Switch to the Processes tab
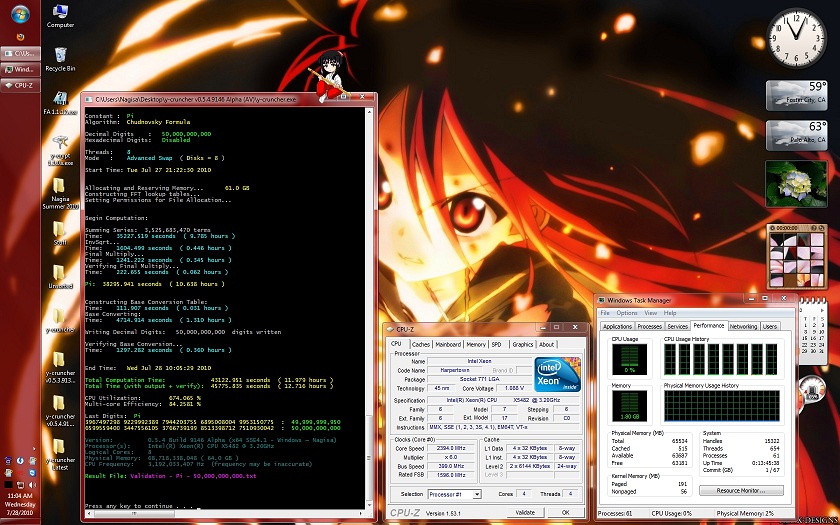This screenshot has width=840, height=525. pos(650,326)
